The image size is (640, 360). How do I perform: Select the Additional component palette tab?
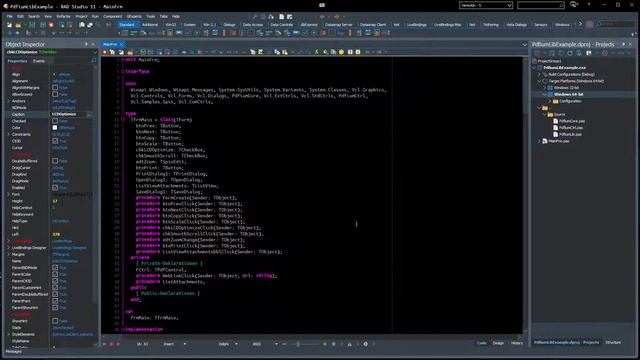[150, 24]
